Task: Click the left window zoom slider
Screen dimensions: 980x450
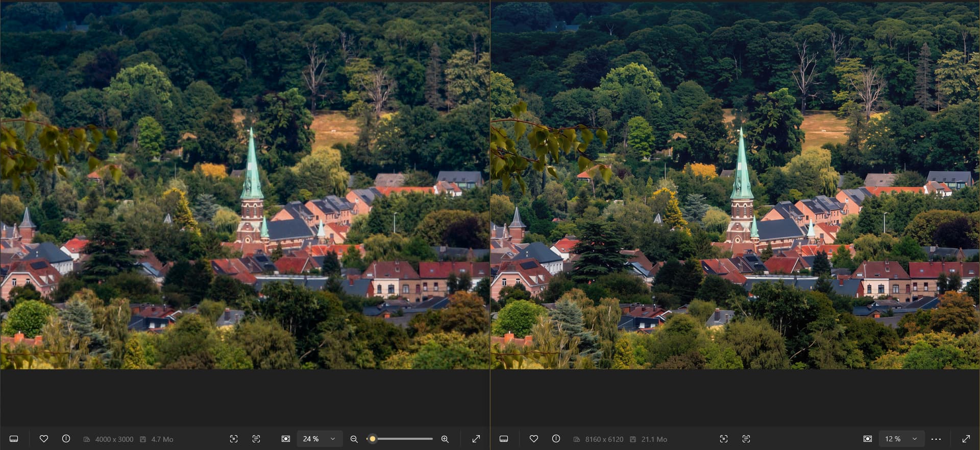Action: click(400, 439)
